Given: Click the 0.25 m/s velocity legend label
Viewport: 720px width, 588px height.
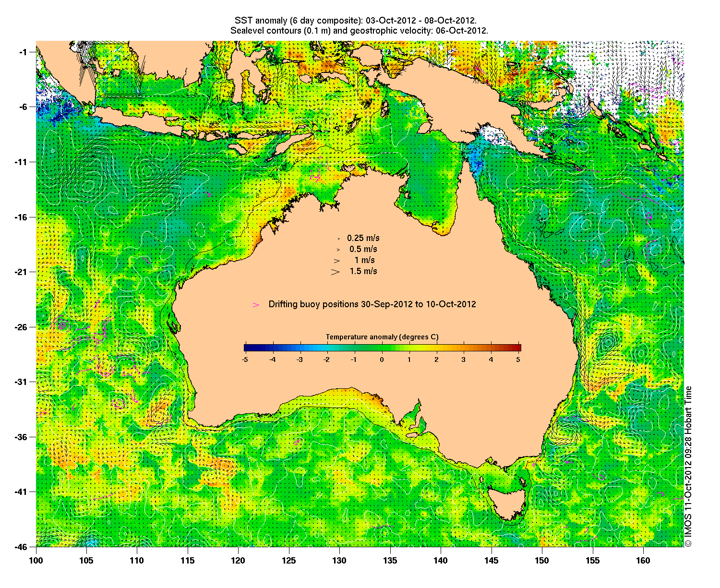Looking at the screenshot, I should coord(363,238).
